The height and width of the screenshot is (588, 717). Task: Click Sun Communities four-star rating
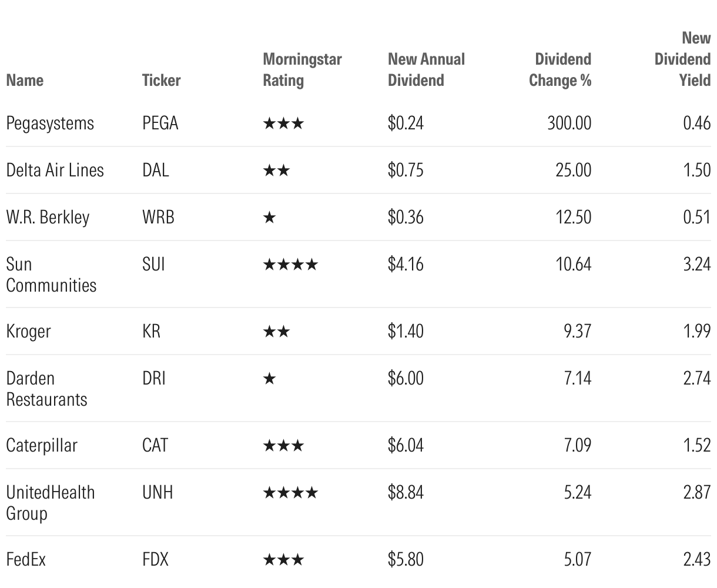click(x=290, y=265)
